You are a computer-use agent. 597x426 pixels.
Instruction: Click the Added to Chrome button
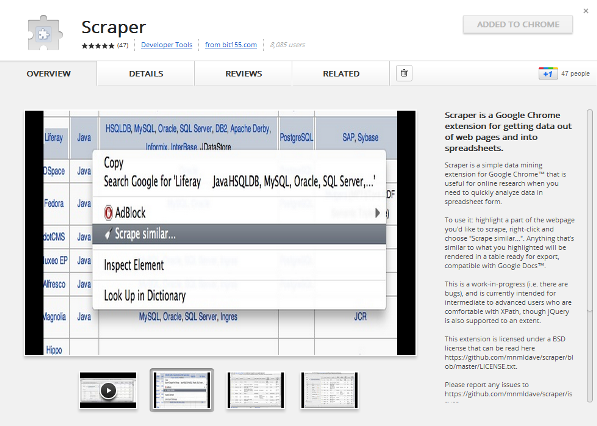(x=518, y=24)
